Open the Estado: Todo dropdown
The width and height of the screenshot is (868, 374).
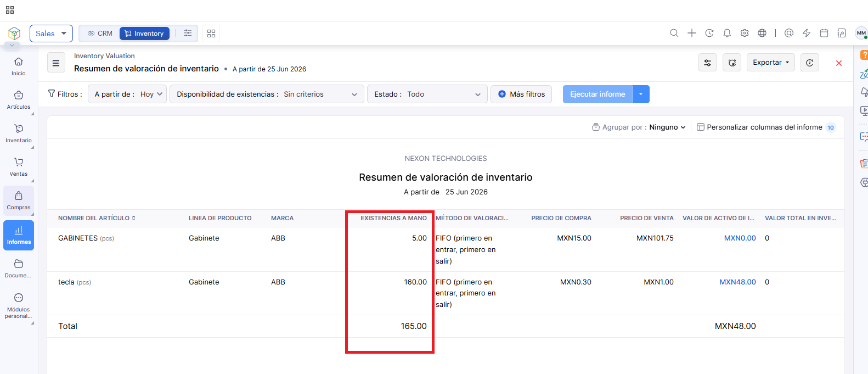[427, 94]
